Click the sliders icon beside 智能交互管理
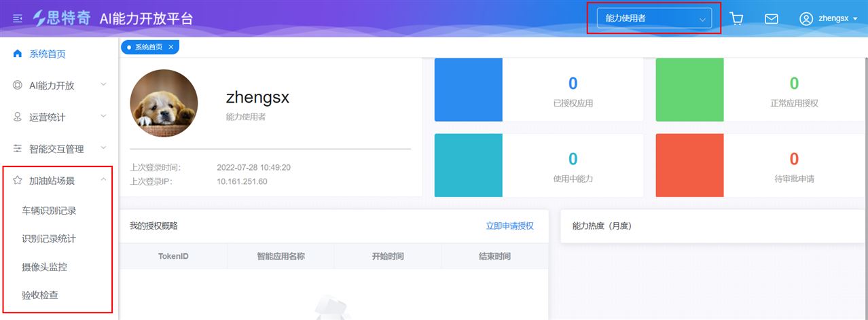 [x=18, y=148]
